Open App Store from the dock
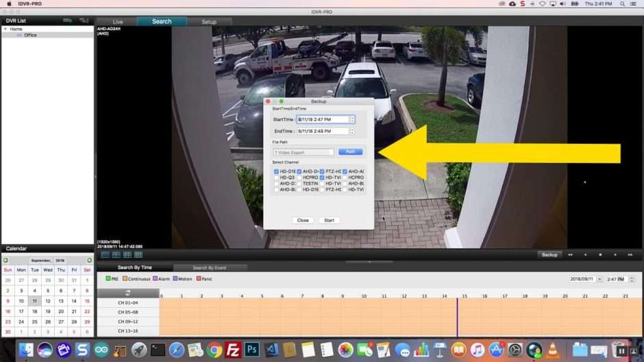The height and width of the screenshot is (362, 644). pos(496,350)
